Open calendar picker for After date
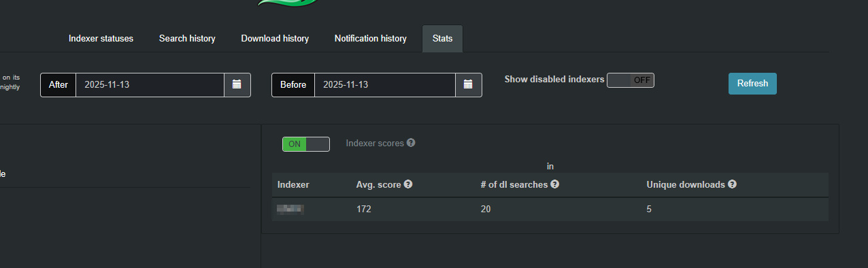868x268 pixels. 237,85
